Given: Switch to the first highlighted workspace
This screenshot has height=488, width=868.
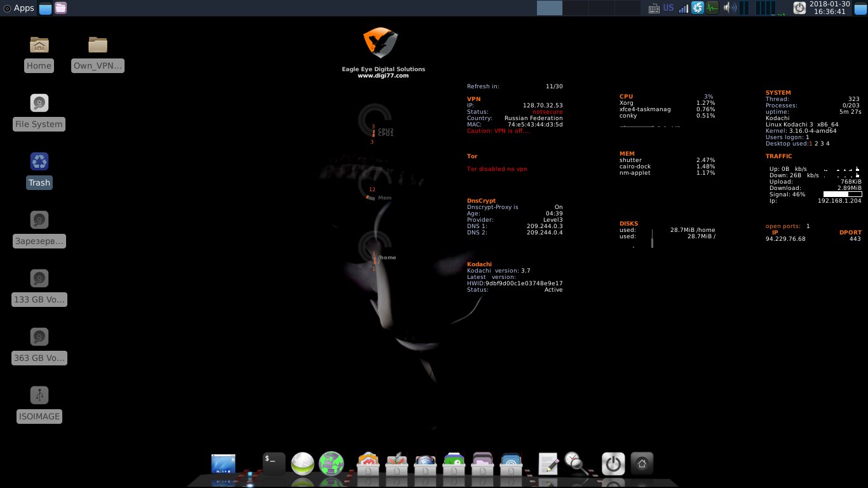Looking at the screenshot, I should (550, 8).
